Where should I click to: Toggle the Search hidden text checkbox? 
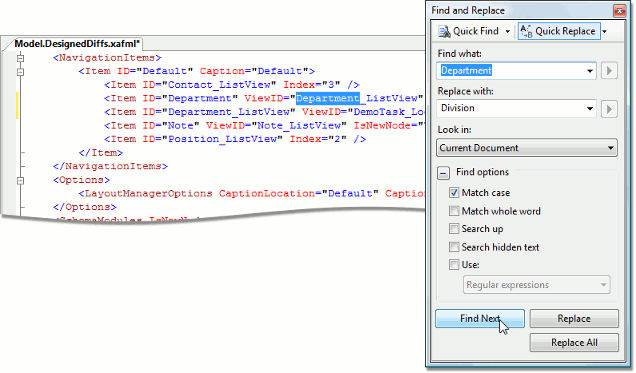[x=454, y=247]
